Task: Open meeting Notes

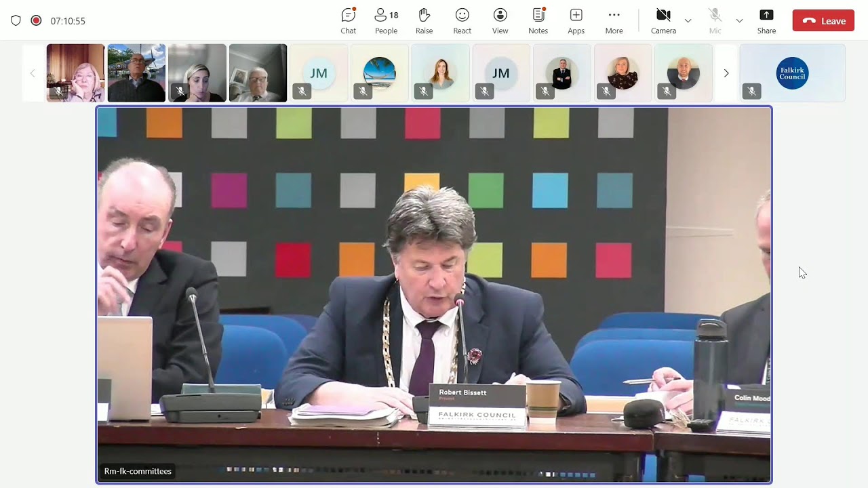Action: (538, 21)
